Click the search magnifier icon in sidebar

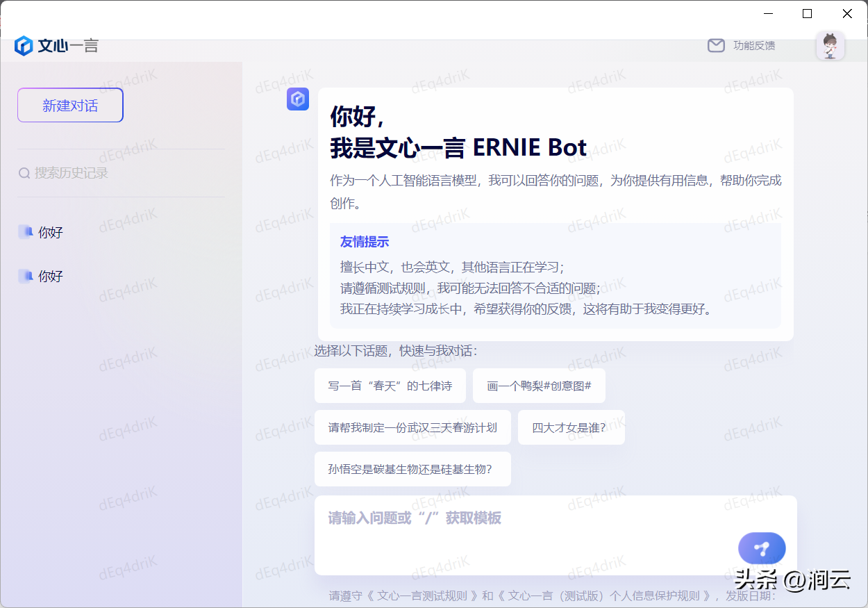24,173
